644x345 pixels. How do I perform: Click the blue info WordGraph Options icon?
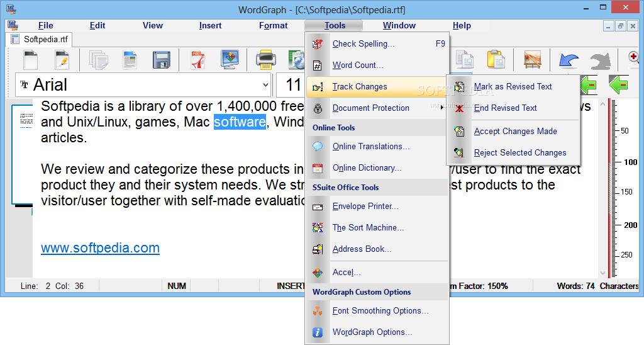pyautogui.click(x=318, y=332)
